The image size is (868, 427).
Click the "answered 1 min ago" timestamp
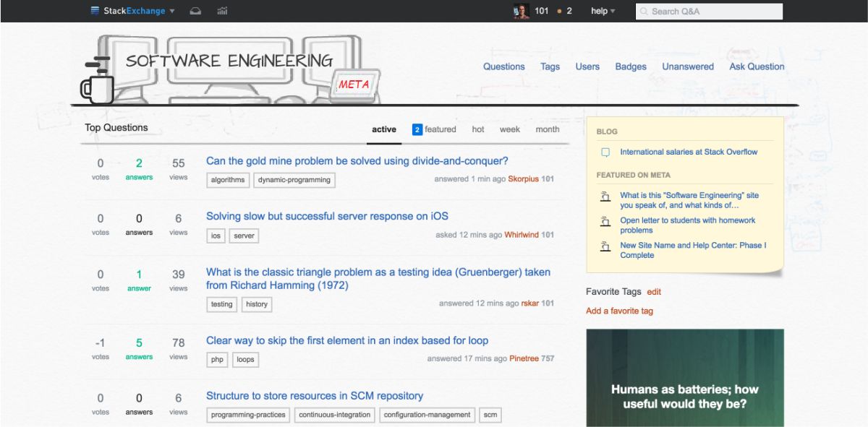[470, 179]
